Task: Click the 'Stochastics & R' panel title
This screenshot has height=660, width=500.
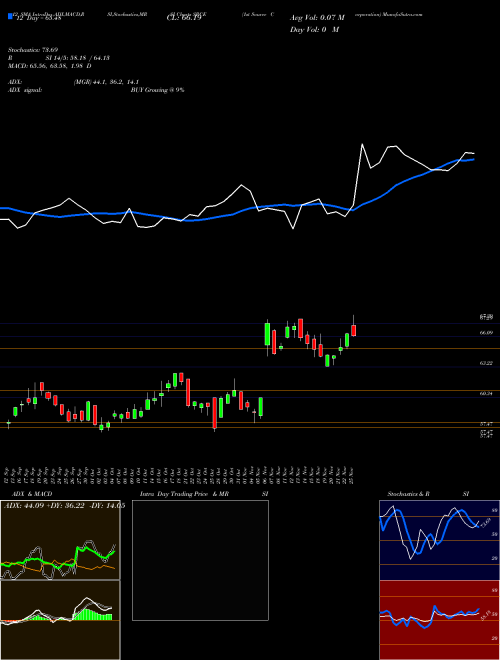Action: point(409,494)
